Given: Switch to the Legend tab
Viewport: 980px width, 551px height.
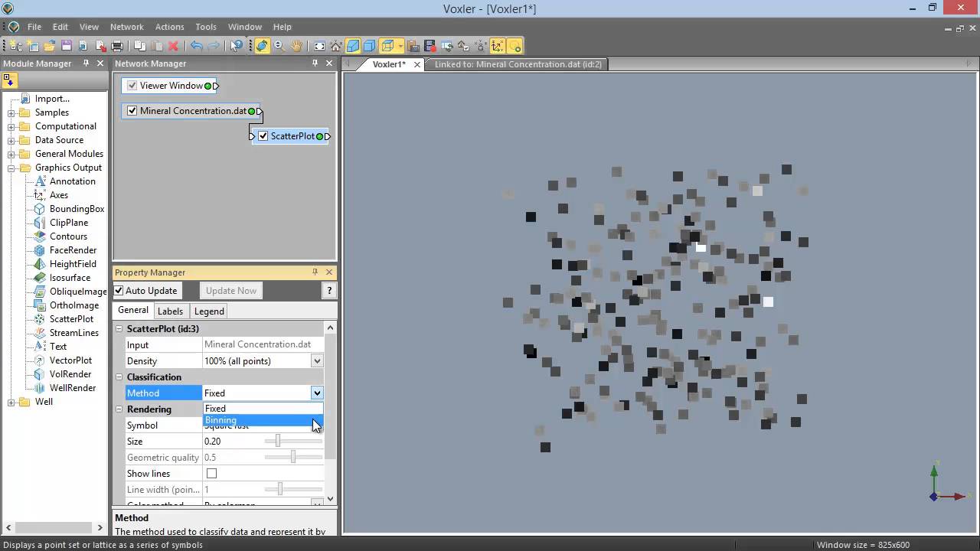Looking at the screenshot, I should click(x=209, y=311).
